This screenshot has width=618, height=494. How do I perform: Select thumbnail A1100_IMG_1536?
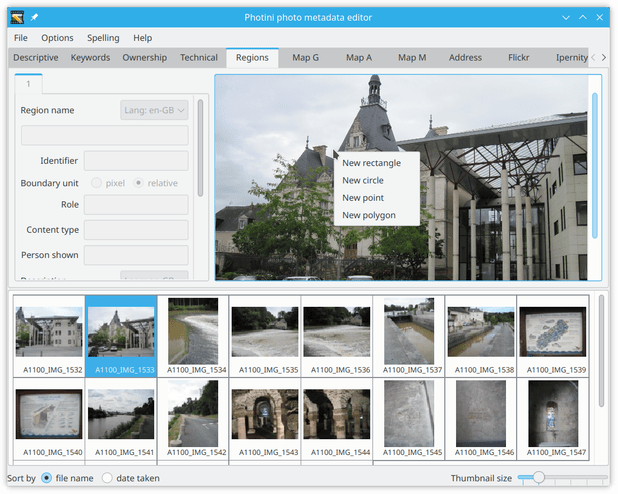pyautogui.click(x=337, y=336)
